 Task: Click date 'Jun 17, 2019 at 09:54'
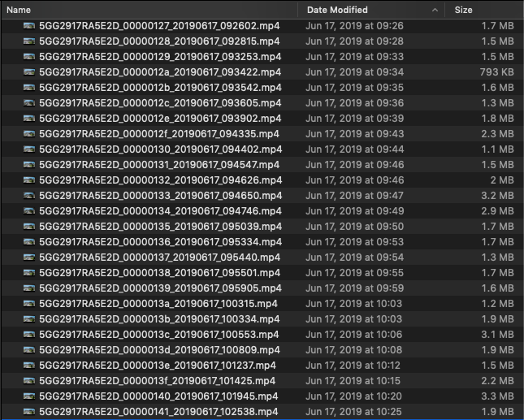(354, 258)
